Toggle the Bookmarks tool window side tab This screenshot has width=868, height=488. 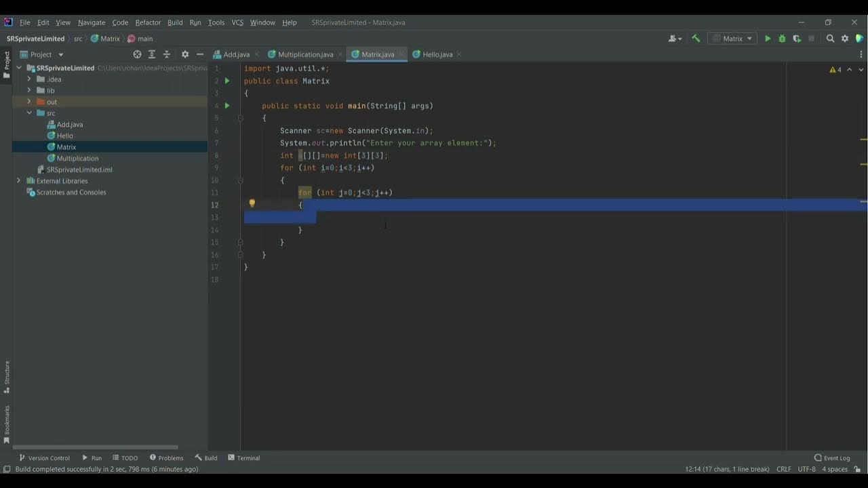tap(7, 425)
